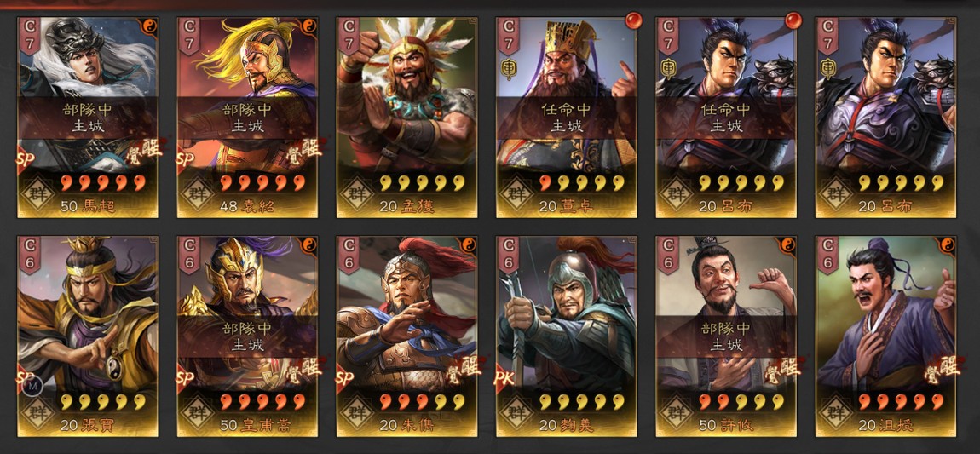The width and height of the screenshot is (980, 454).
Task: Click the yin-yang icon on 馬超 card
Action: (149, 26)
